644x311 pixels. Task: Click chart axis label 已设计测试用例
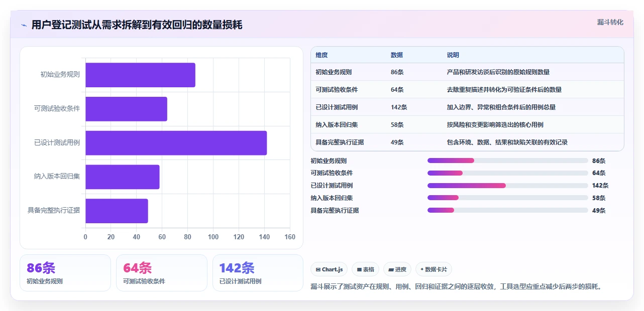pyautogui.click(x=57, y=143)
